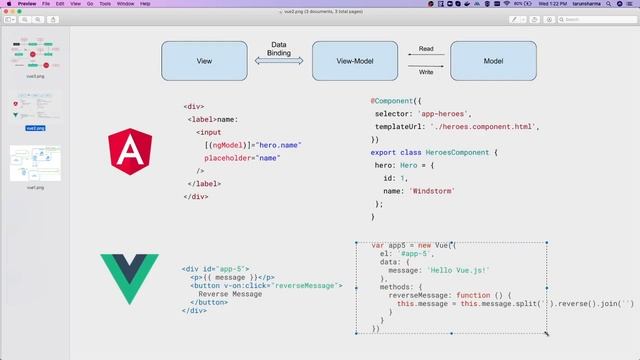
Task: Click the vue1.png file name label
Action: pos(35,188)
